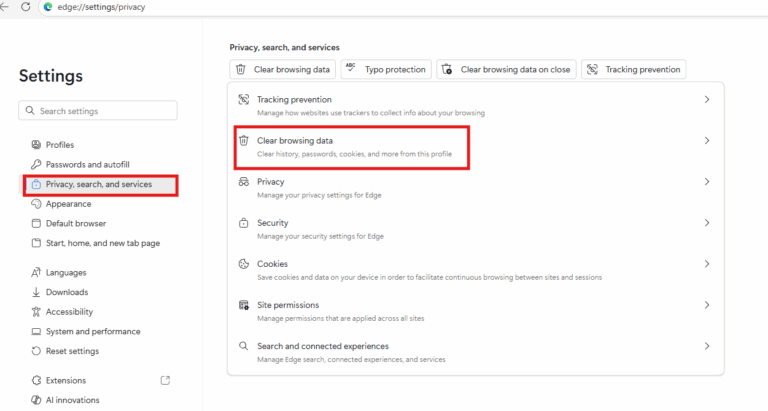The image size is (768, 411).
Task: Expand the Security row chevron
Action: (707, 223)
